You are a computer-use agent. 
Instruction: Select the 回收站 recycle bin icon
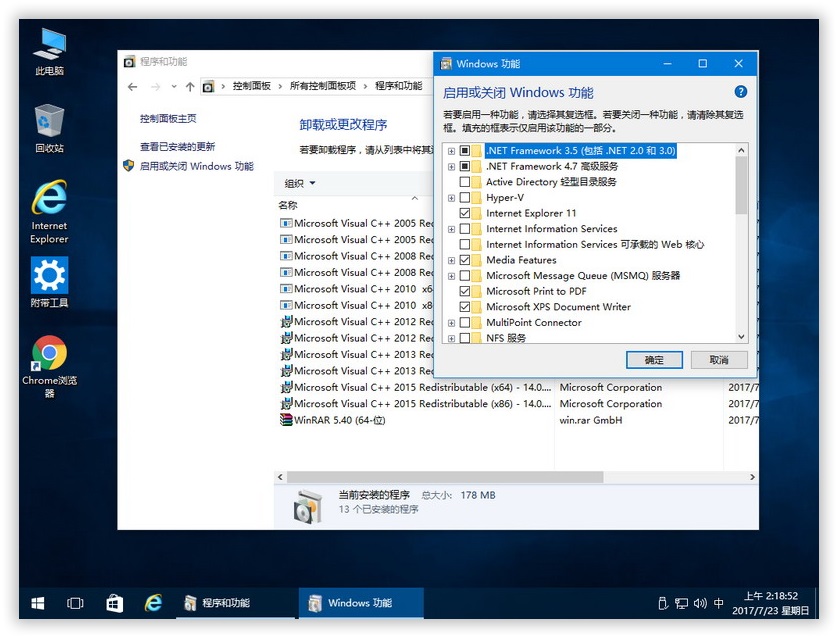tap(49, 128)
